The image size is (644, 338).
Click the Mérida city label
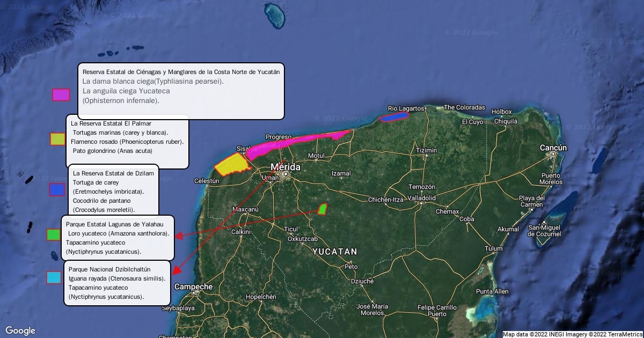[285, 167]
